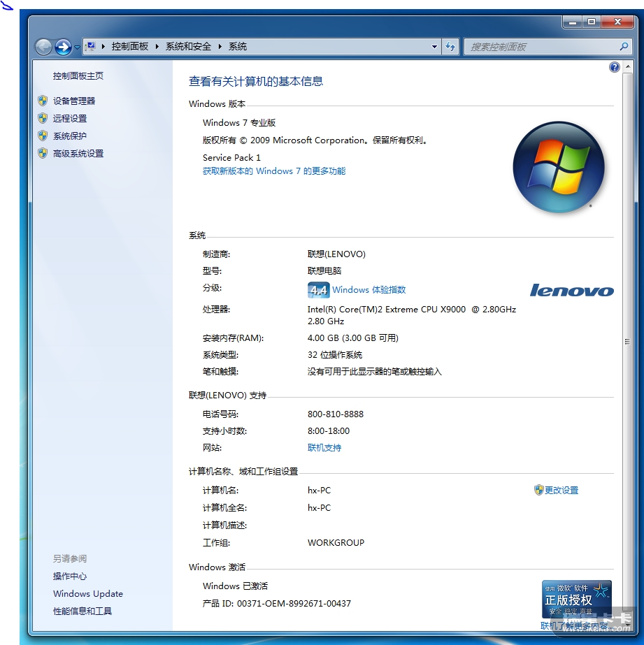
Task: Click the 联机了解更多内容 link
Action: pos(574,625)
